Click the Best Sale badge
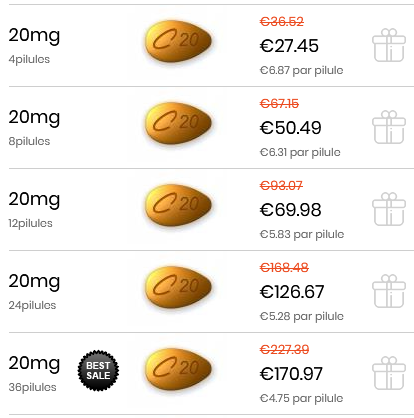This screenshot has height=418, width=414. click(x=98, y=370)
